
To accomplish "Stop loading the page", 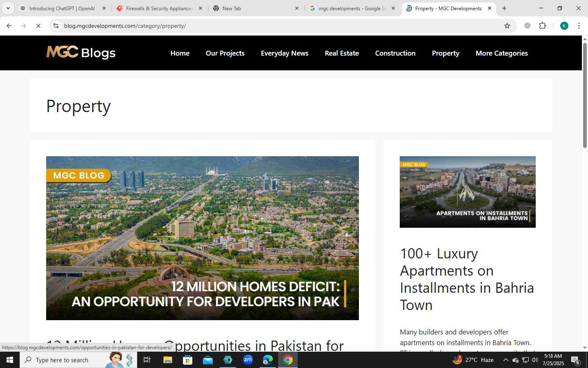I will (x=38, y=26).
